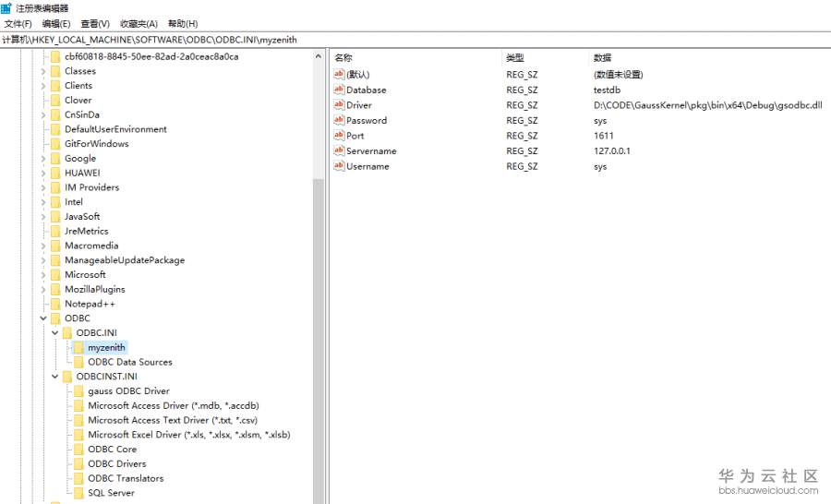Click the gsodbc.dll driver path value
The height and width of the screenshot is (504, 831).
(707, 105)
